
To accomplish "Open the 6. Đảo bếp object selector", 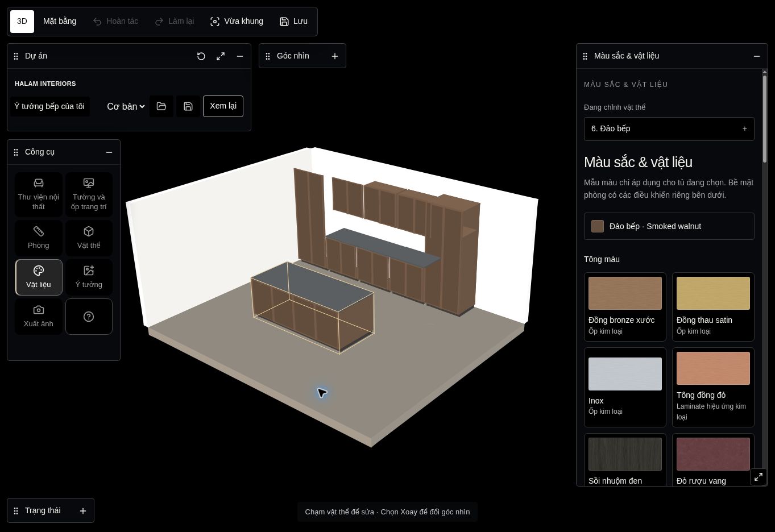I will click(x=669, y=129).
